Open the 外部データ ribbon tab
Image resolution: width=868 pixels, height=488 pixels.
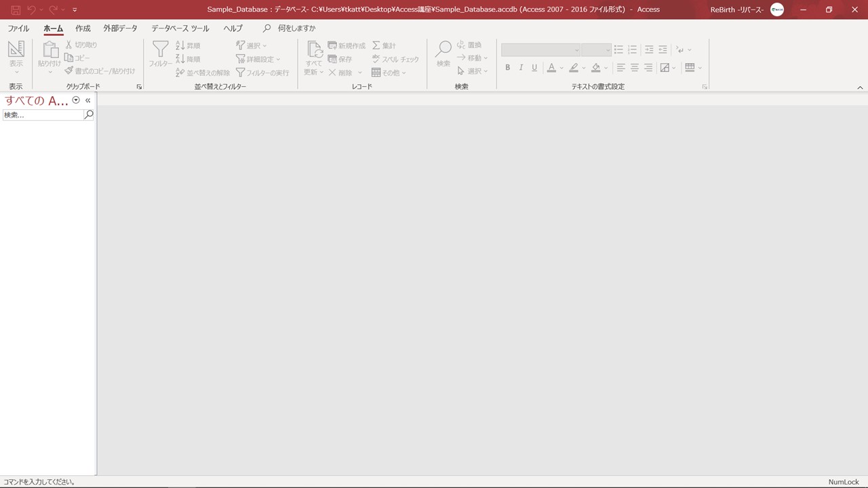click(120, 28)
